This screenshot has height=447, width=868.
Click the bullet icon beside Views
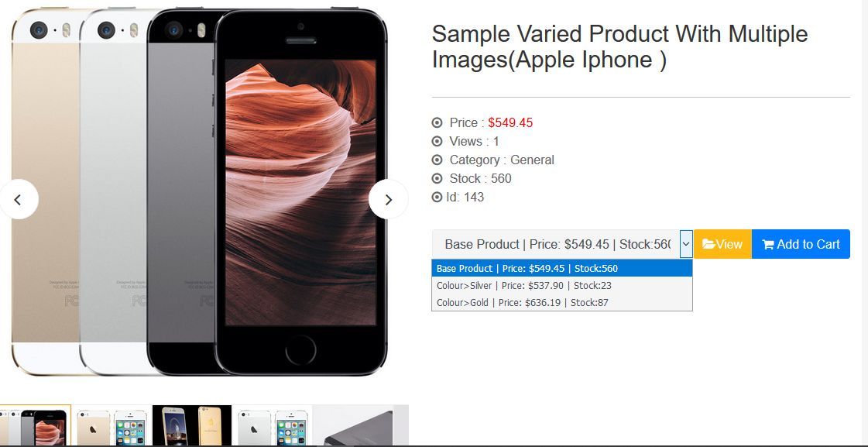(437, 141)
